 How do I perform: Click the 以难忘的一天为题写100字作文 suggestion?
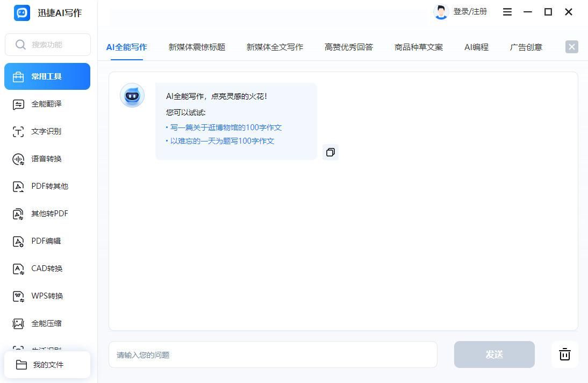point(222,141)
